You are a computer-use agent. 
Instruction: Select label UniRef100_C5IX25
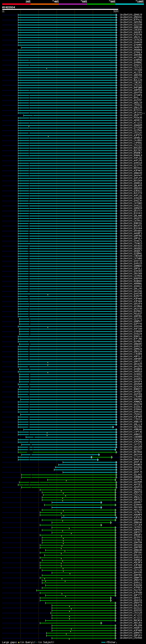(x=131, y=613)
